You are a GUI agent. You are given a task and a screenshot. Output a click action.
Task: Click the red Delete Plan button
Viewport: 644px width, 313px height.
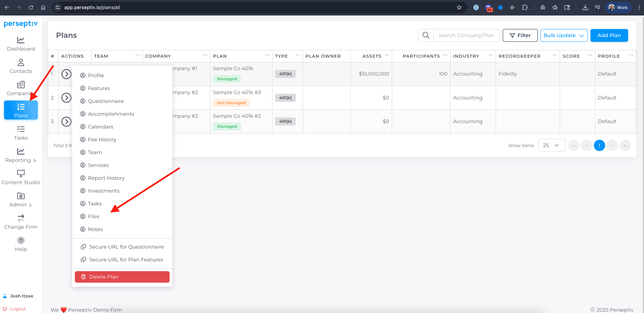[x=122, y=277]
